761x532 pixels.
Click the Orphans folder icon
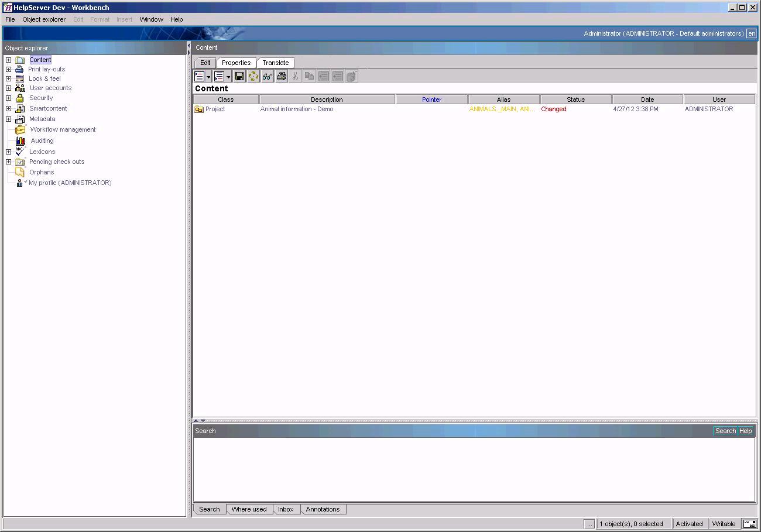tap(20, 172)
